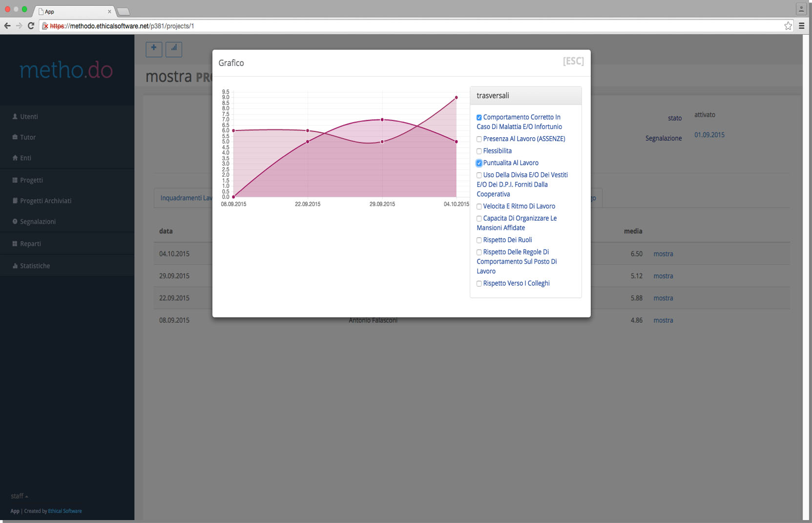Image resolution: width=812 pixels, height=523 pixels.
Task: Click the Enti home icon in sidebar
Action: point(15,158)
